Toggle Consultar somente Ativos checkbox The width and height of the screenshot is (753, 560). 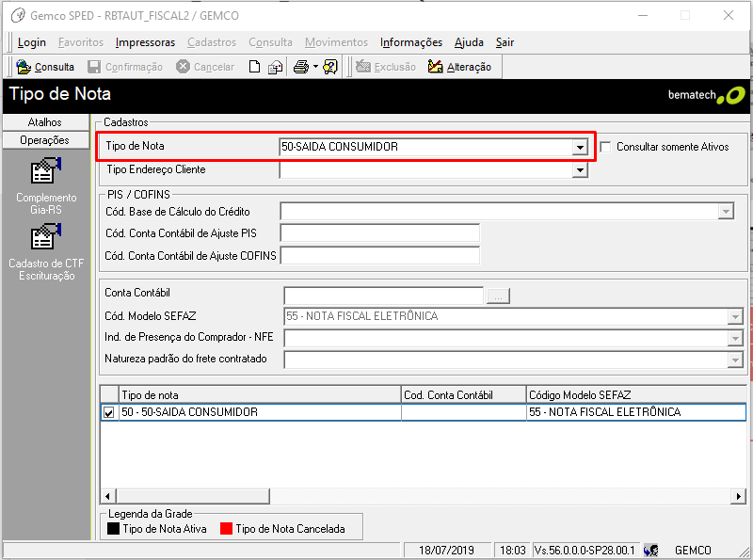pyautogui.click(x=606, y=147)
